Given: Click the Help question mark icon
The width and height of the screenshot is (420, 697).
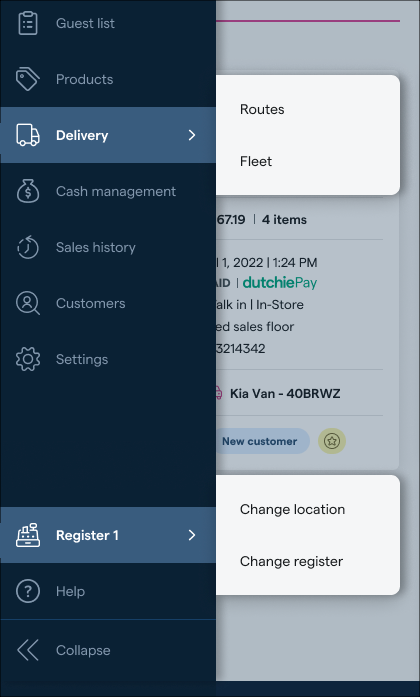Looking at the screenshot, I should point(28,591).
